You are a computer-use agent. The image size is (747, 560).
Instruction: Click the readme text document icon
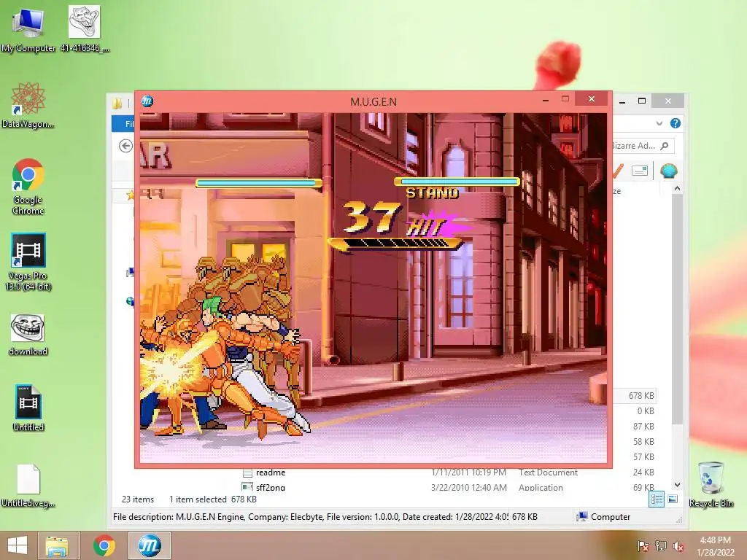(247, 472)
